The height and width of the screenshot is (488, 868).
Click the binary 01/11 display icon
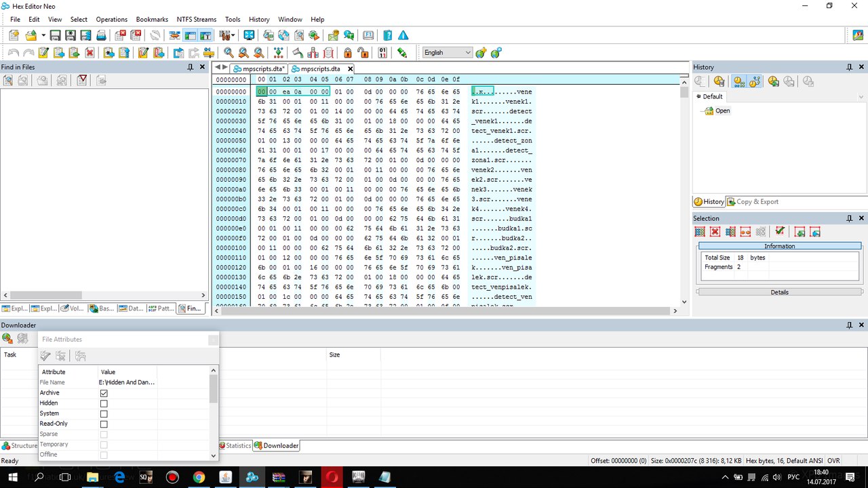pos(382,53)
